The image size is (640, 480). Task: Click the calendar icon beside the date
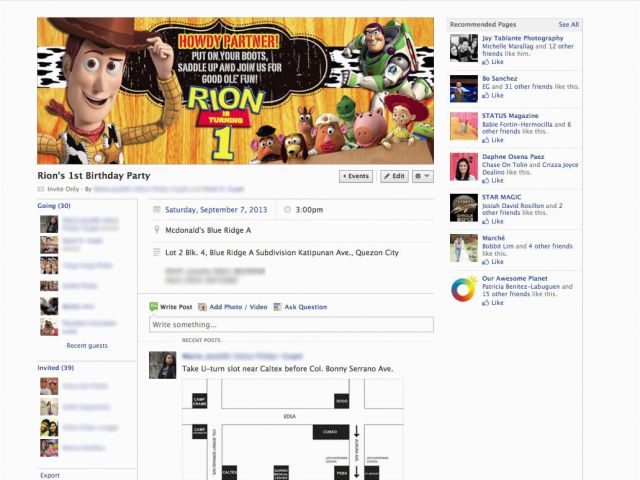point(156,210)
